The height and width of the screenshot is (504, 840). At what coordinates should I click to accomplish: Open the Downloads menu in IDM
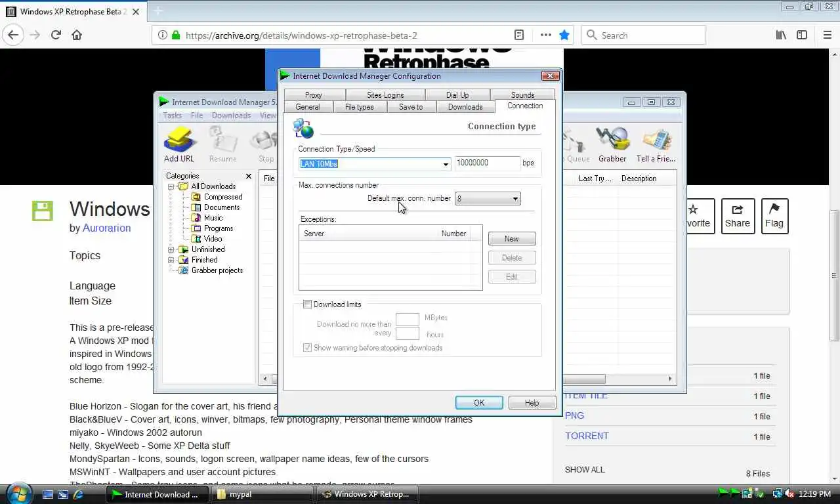pyautogui.click(x=231, y=115)
